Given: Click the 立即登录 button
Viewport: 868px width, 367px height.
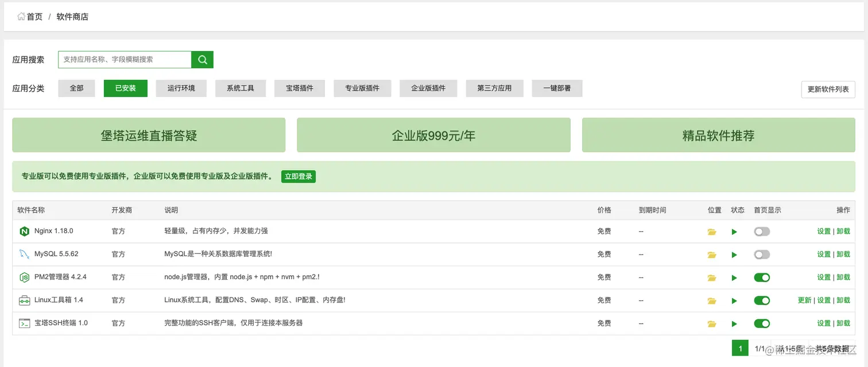Looking at the screenshot, I should [x=298, y=176].
